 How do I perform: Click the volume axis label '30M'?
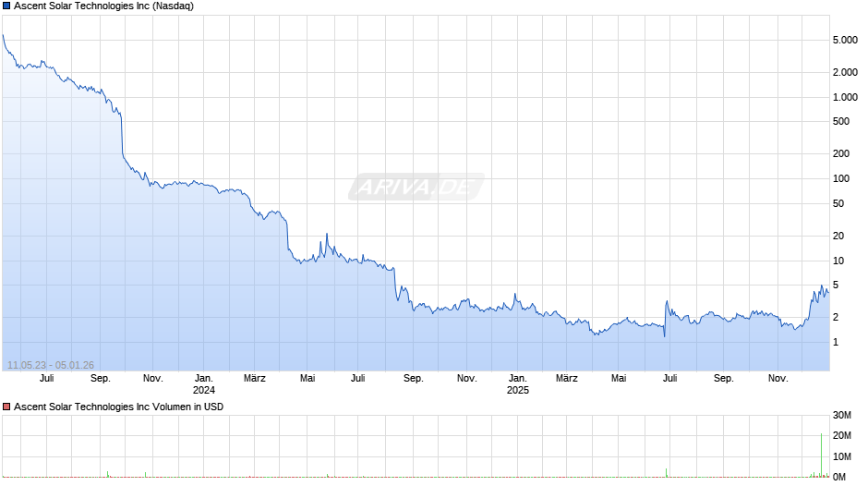click(x=841, y=415)
